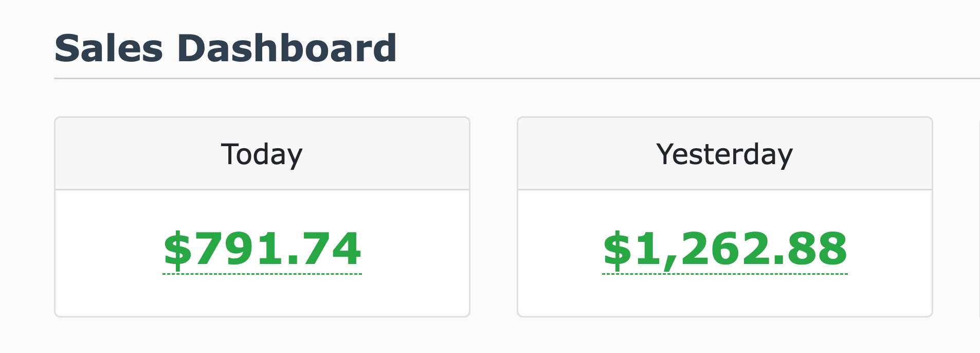Click the "Sales Dashboard" page heading
This screenshot has height=353, width=980.
tap(225, 48)
